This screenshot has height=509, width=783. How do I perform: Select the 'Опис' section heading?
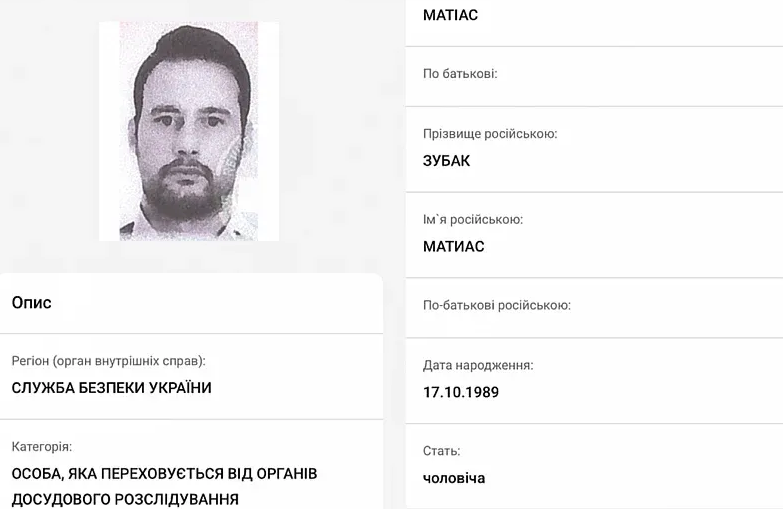[x=31, y=303]
